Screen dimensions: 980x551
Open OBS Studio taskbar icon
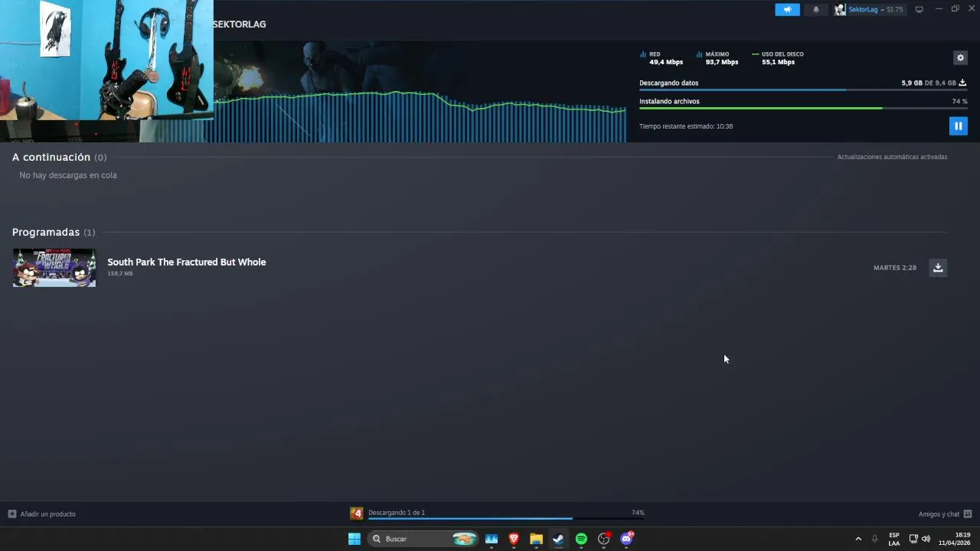click(604, 539)
